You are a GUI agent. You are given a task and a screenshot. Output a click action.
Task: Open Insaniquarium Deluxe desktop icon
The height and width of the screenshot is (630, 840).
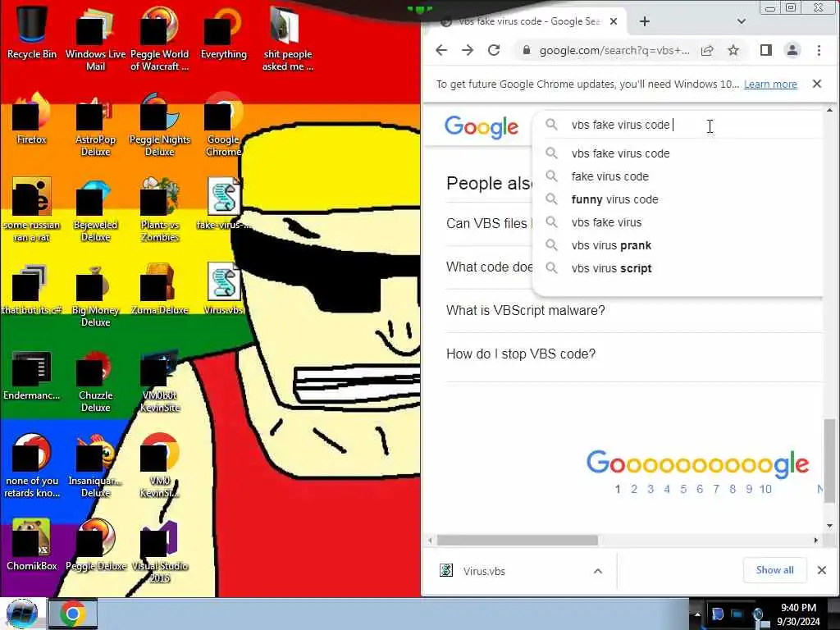coord(95,466)
